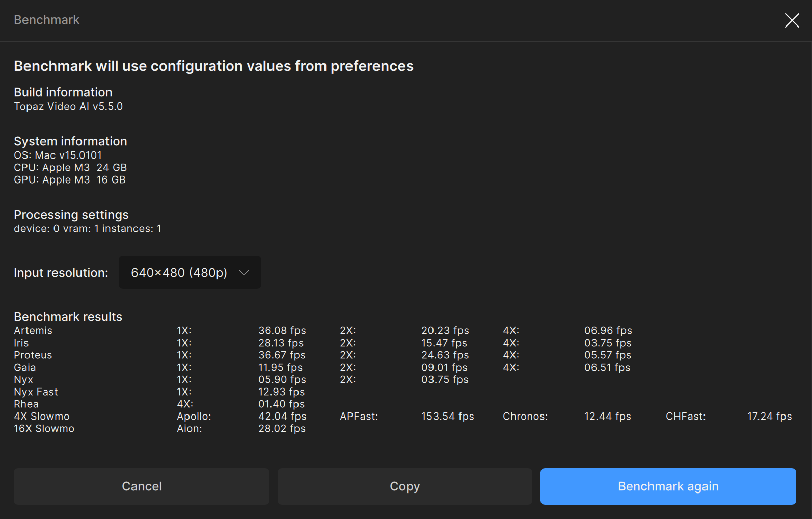Click the System information heading
812x519 pixels.
[70, 141]
